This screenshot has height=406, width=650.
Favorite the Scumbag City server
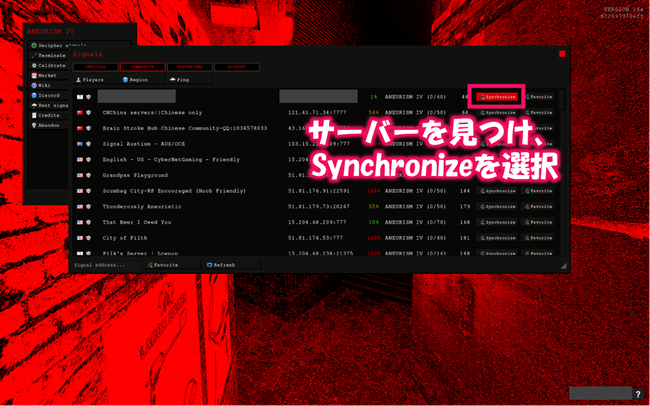pyautogui.click(x=538, y=191)
